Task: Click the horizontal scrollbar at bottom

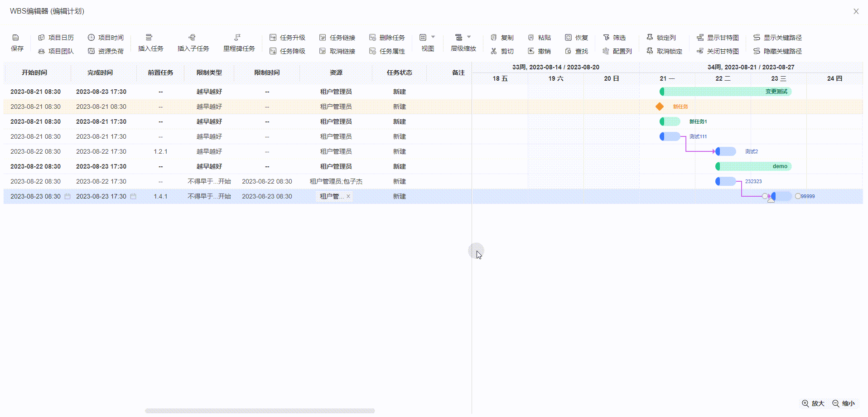Action: (260, 411)
